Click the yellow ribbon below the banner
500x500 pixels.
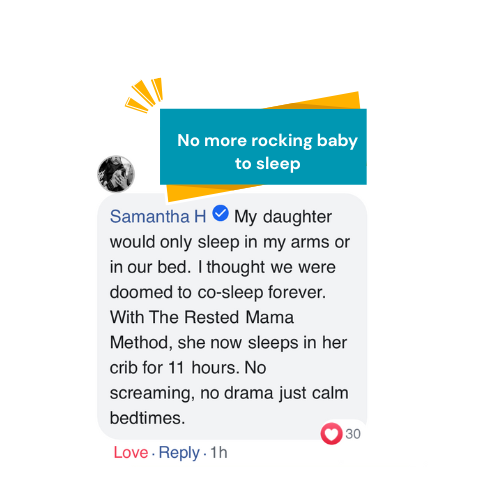tap(213, 192)
